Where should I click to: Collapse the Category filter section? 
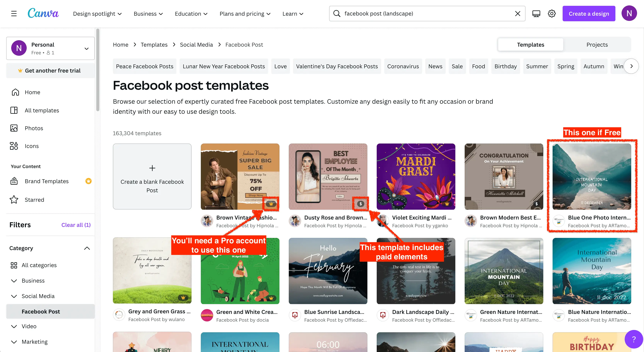pos(87,248)
